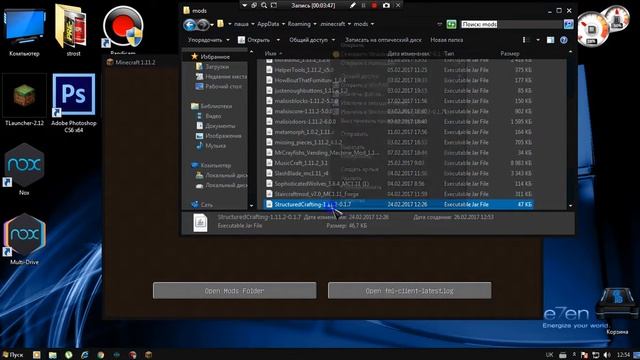Expand the mods breadcrumb drop-down

pyautogui.click(x=372, y=24)
